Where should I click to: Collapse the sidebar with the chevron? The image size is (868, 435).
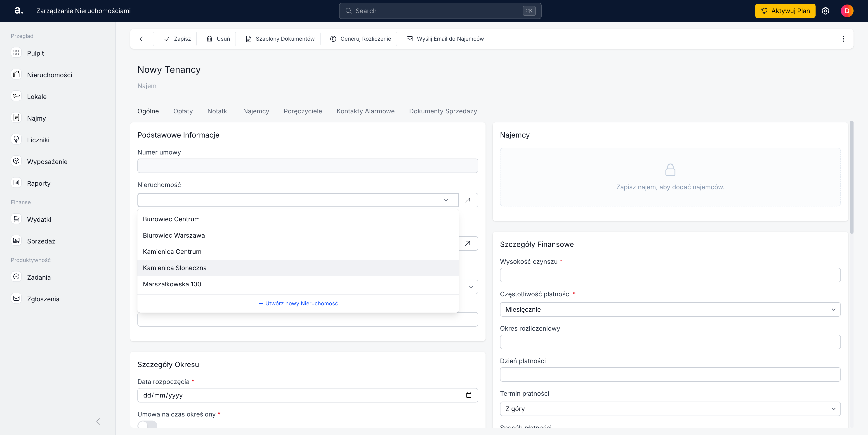[x=98, y=421]
